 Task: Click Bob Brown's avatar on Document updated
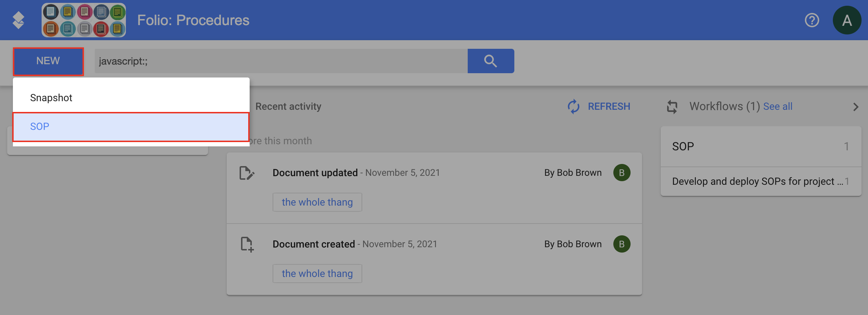(x=622, y=173)
